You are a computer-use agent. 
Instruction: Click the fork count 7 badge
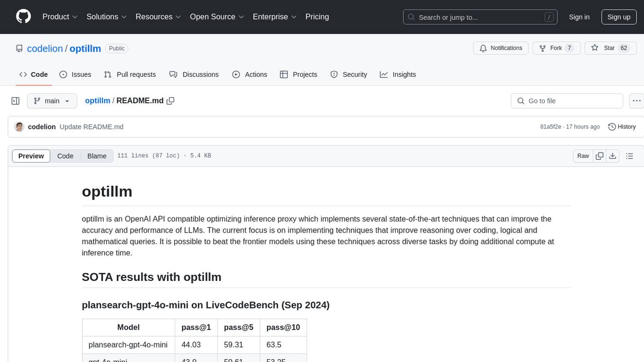pyautogui.click(x=569, y=48)
